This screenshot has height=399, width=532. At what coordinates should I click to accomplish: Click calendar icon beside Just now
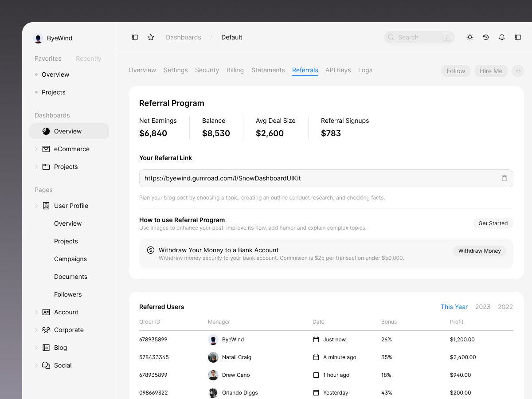tap(316, 340)
